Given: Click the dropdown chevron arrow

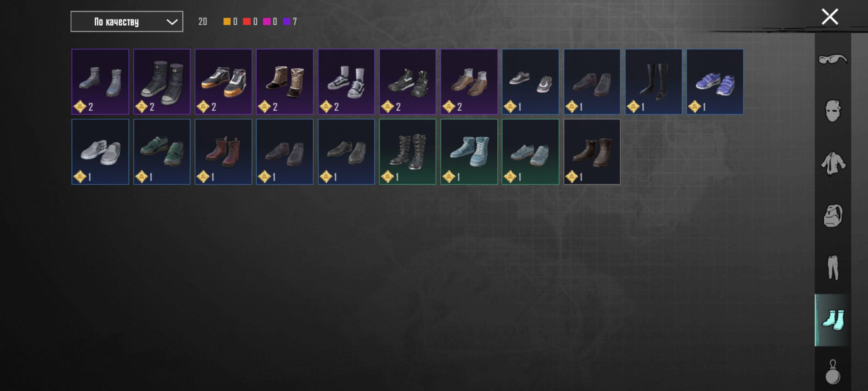Looking at the screenshot, I should pos(172,22).
